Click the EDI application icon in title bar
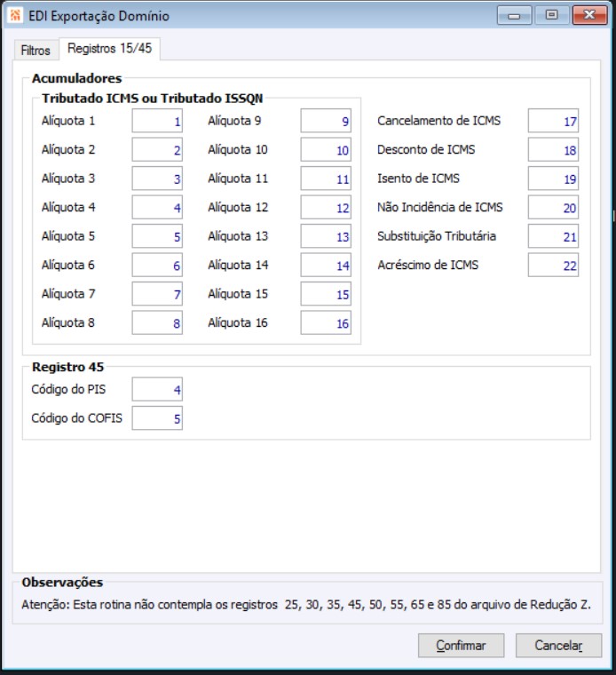 14,16
